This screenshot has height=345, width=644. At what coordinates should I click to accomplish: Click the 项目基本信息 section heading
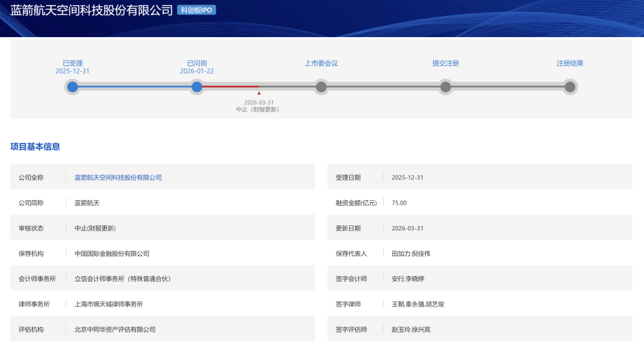[35, 147]
